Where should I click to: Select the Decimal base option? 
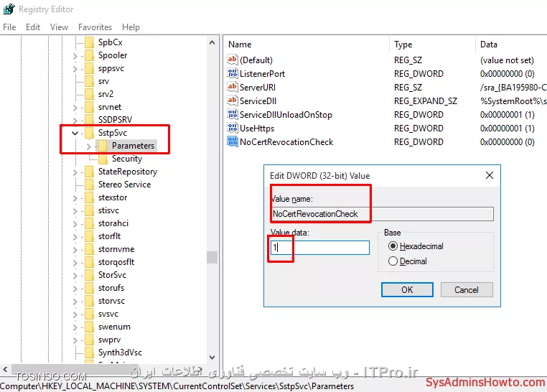pyautogui.click(x=408, y=261)
